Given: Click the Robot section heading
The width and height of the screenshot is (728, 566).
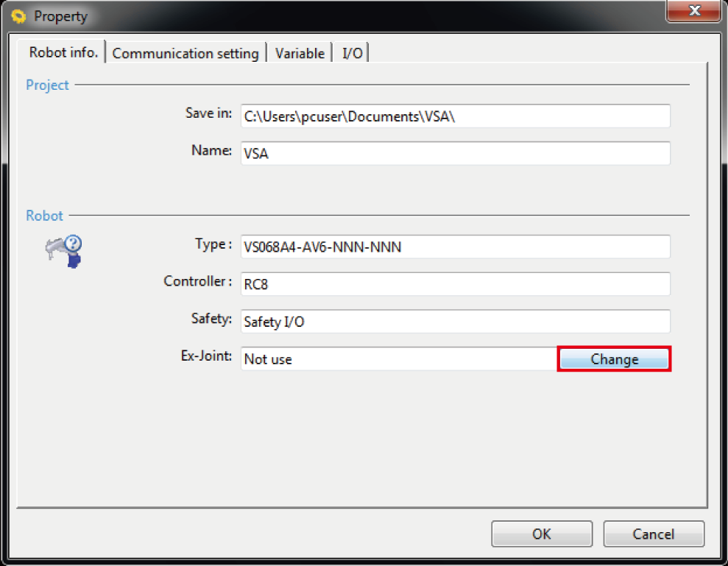Looking at the screenshot, I should pyautogui.click(x=44, y=216).
